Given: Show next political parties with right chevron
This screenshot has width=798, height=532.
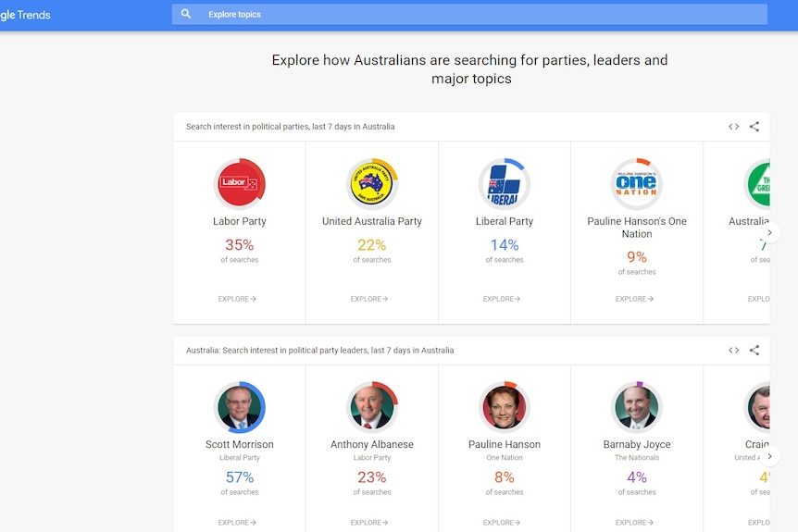Looking at the screenshot, I should (x=770, y=232).
